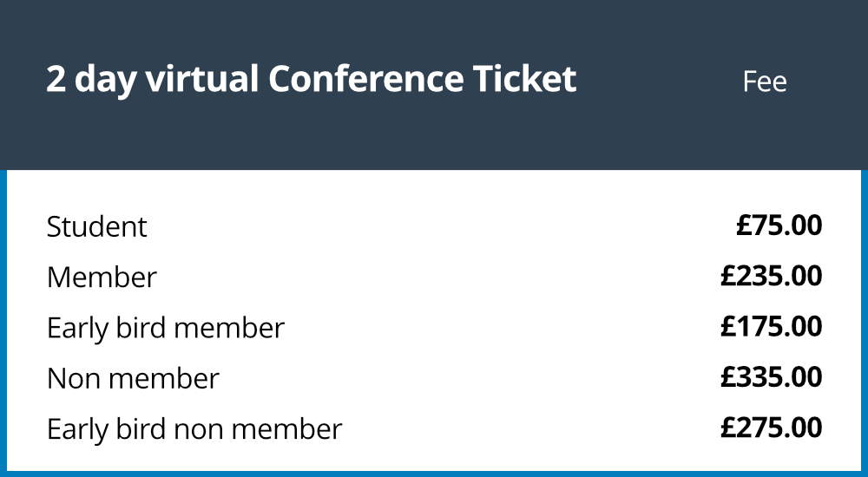Click the word 'virtual' in the title
This screenshot has height=477, width=868.
[x=202, y=79]
